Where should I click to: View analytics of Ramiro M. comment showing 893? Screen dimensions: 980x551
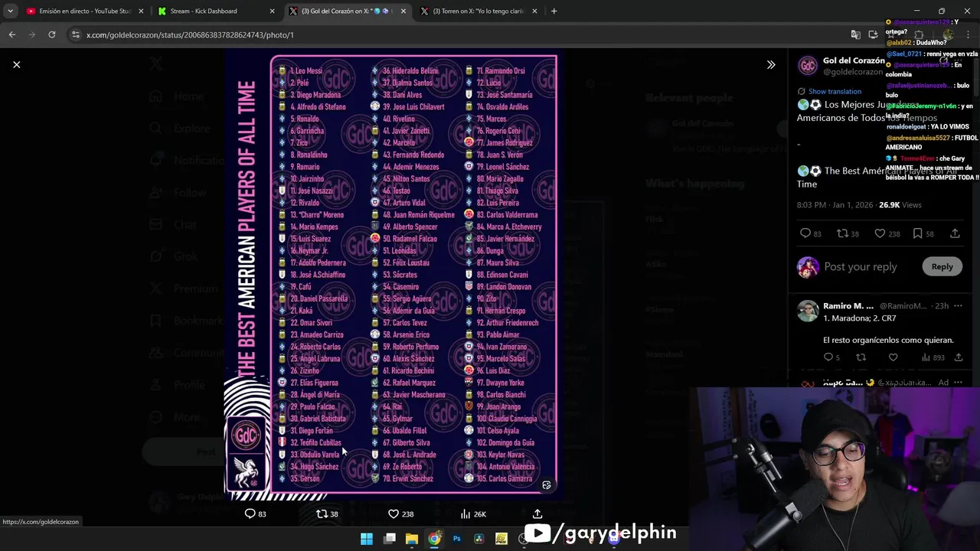click(934, 357)
